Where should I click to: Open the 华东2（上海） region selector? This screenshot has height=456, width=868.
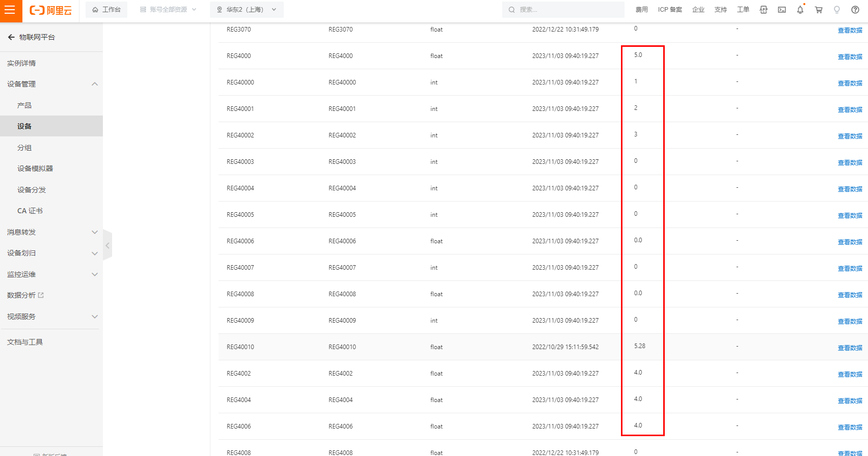(247, 10)
